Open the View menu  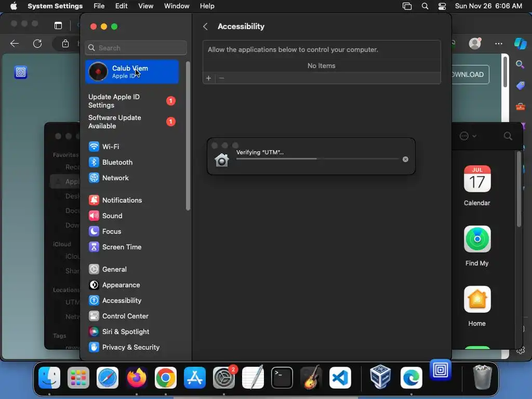pos(145,6)
